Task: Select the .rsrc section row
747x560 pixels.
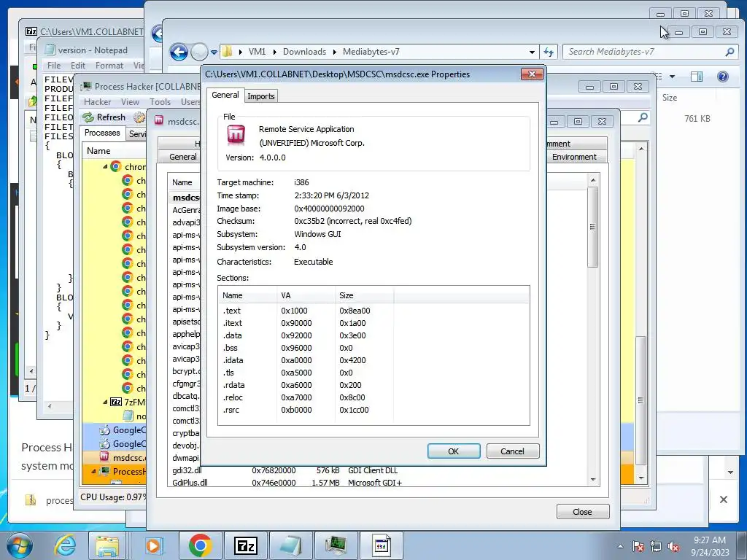Action: pos(373,410)
